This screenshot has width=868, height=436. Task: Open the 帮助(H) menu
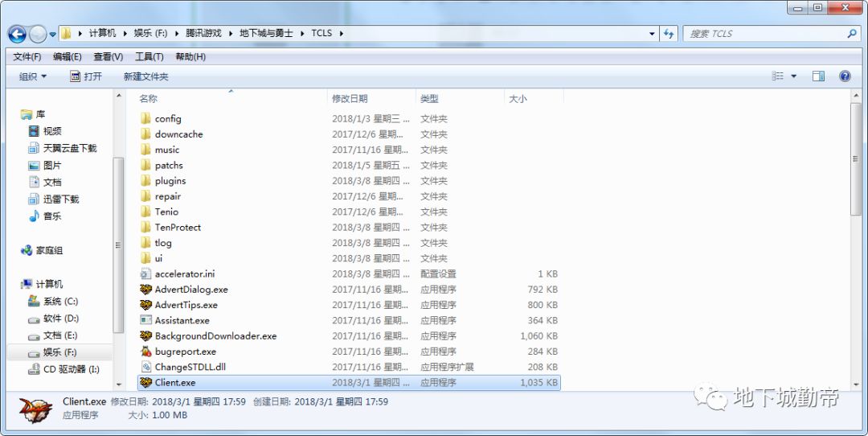click(x=190, y=56)
